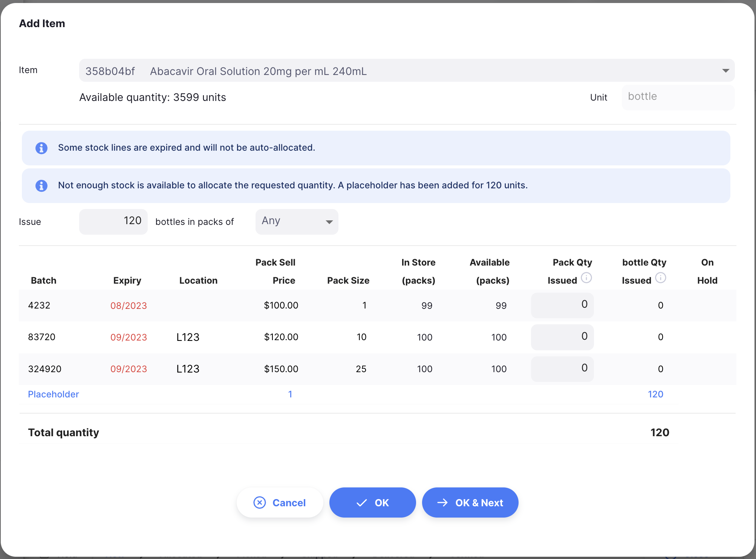Edit the Issue quantity field showing 120
This screenshot has width=756, height=559.
(x=113, y=221)
